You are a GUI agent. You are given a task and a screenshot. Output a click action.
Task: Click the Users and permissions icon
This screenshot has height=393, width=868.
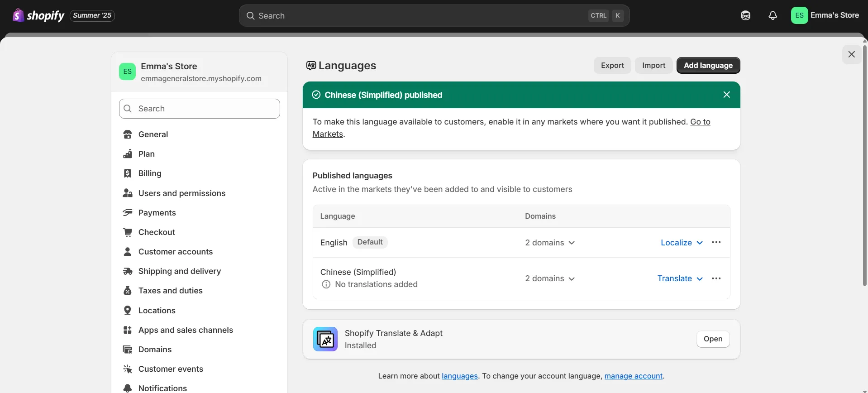coord(128,193)
